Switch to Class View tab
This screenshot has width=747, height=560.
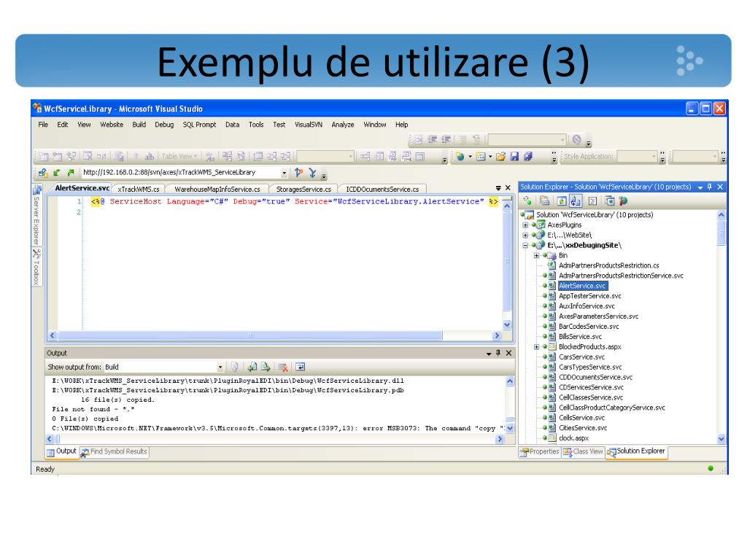[583, 451]
